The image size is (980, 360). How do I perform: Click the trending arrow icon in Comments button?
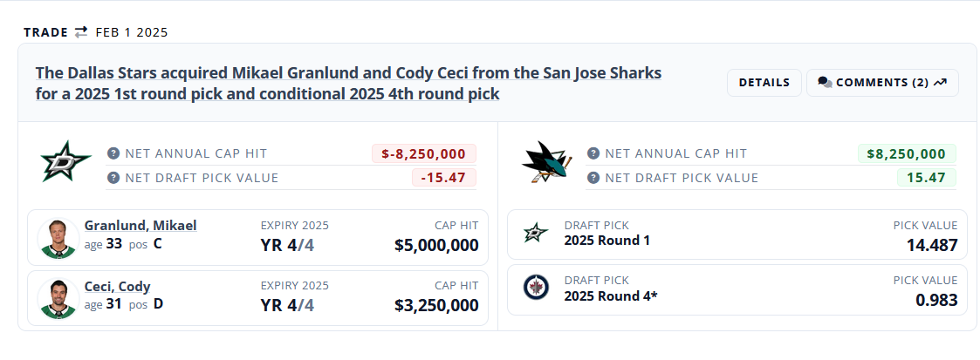(940, 83)
